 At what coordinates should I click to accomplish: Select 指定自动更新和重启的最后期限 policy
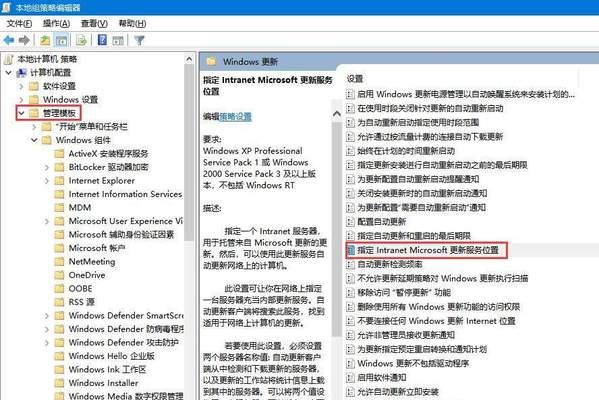[x=414, y=236]
